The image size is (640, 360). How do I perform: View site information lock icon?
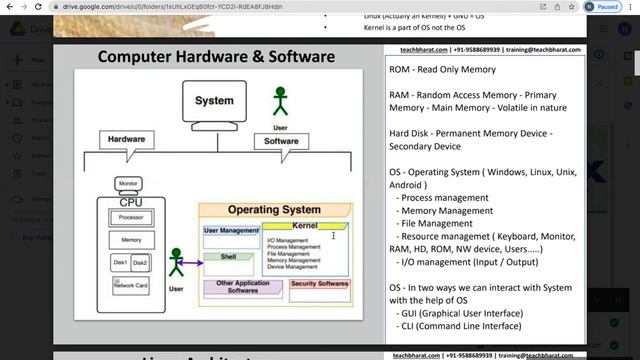(56, 7)
